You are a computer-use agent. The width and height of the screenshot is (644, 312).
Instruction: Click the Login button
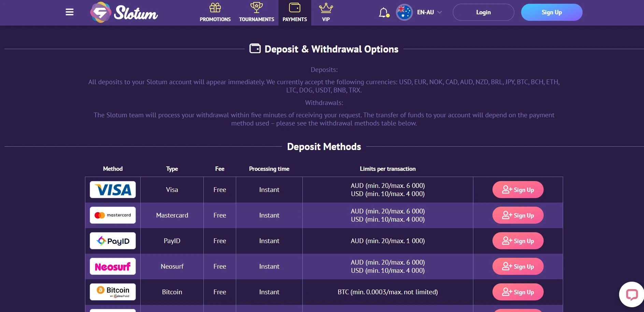tap(483, 12)
